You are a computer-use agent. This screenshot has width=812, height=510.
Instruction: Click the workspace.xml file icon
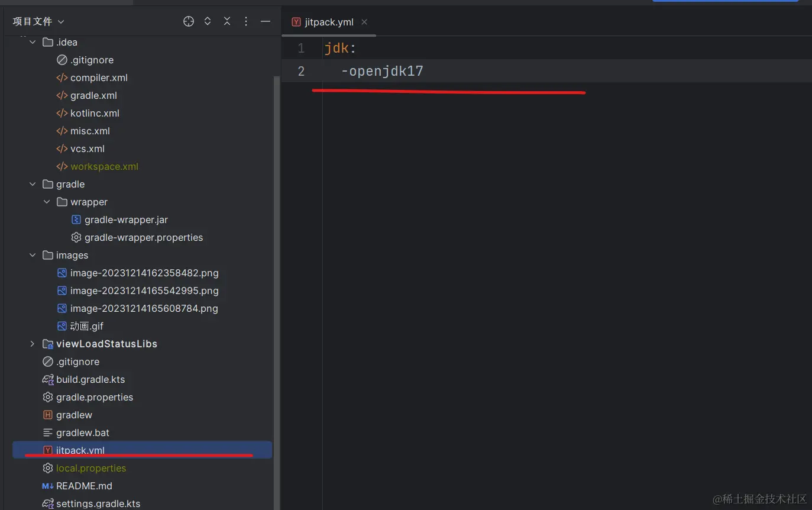pyautogui.click(x=62, y=166)
